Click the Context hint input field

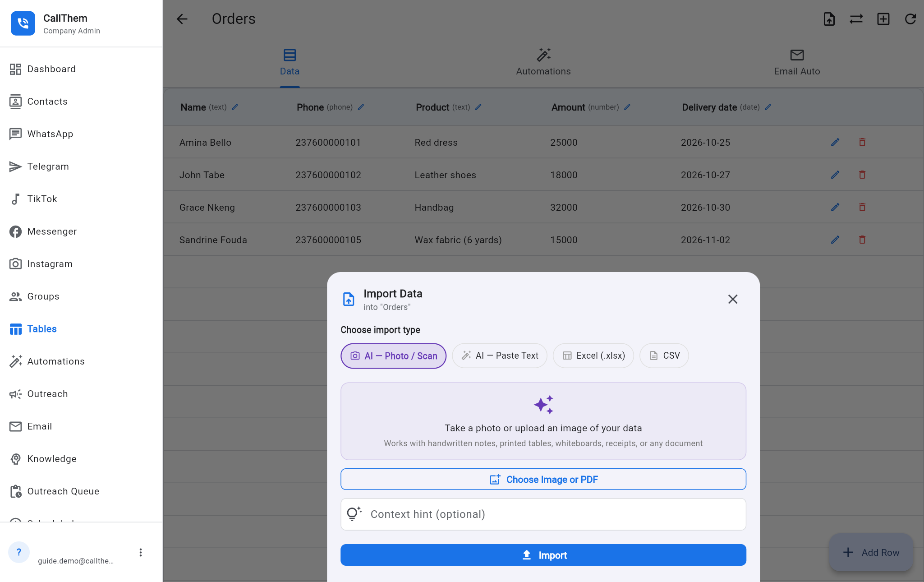543,514
